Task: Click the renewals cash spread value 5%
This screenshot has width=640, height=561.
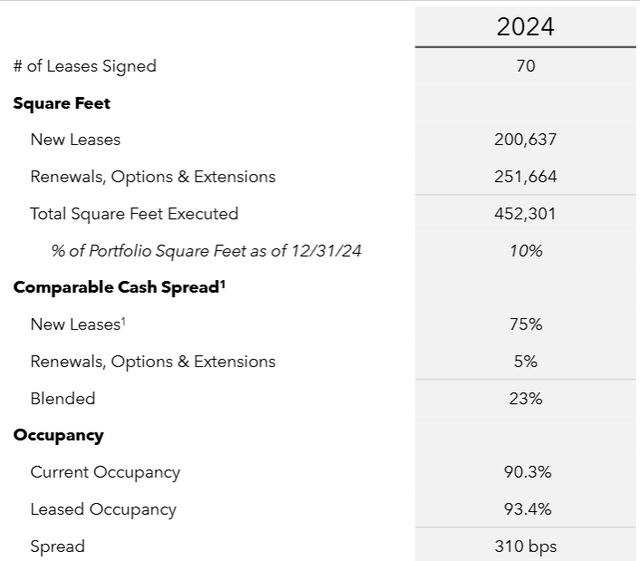Action: 526,361
